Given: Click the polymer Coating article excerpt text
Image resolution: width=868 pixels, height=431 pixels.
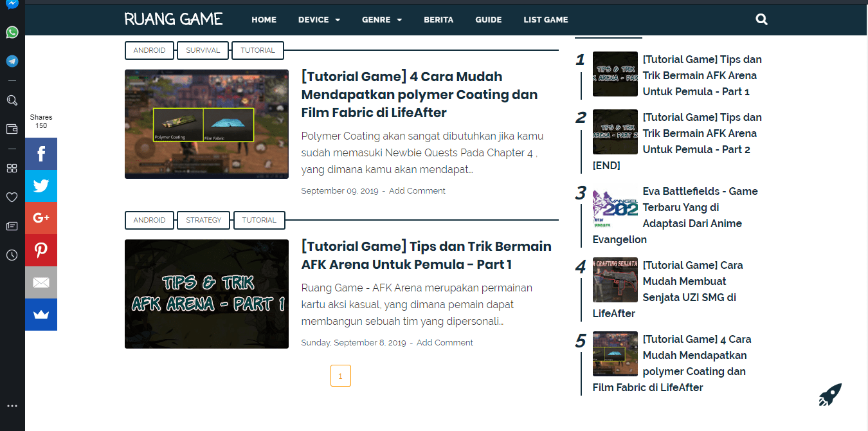Looking at the screenshot, I should [x=422, y=153].
